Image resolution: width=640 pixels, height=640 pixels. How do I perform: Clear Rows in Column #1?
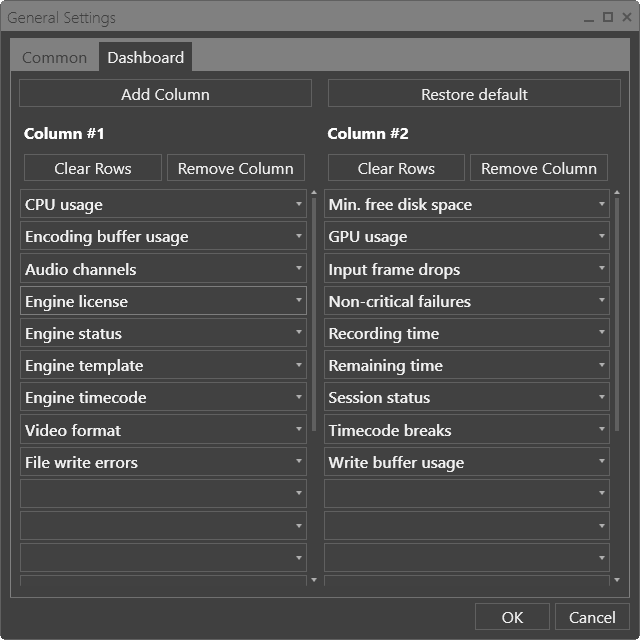pos(93,168)
